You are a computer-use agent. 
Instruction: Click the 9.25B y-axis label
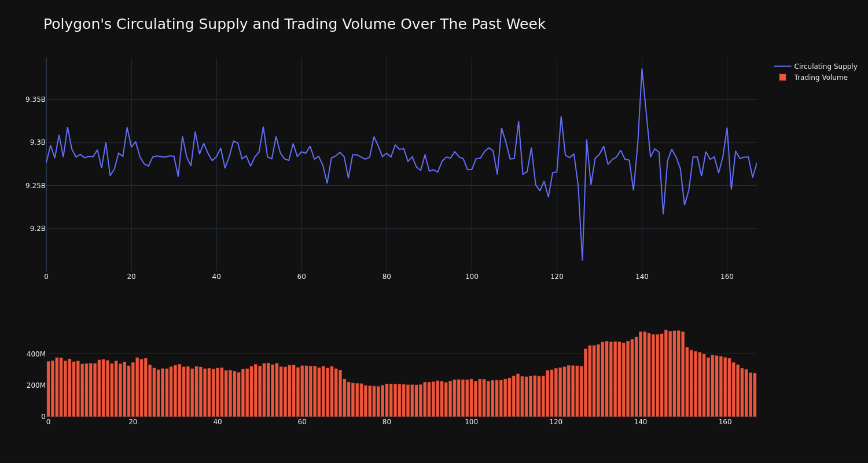35,186
